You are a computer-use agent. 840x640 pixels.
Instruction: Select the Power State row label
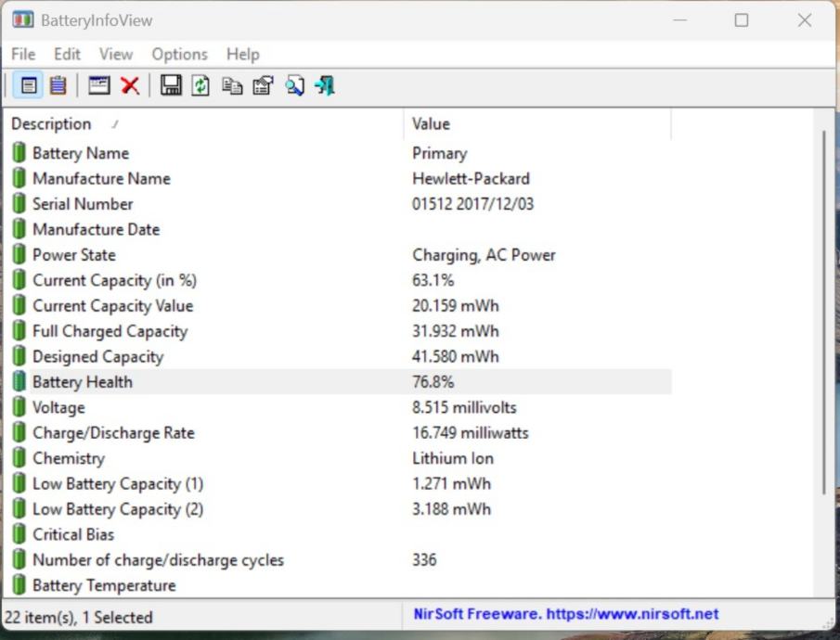[x=74, y=255]
